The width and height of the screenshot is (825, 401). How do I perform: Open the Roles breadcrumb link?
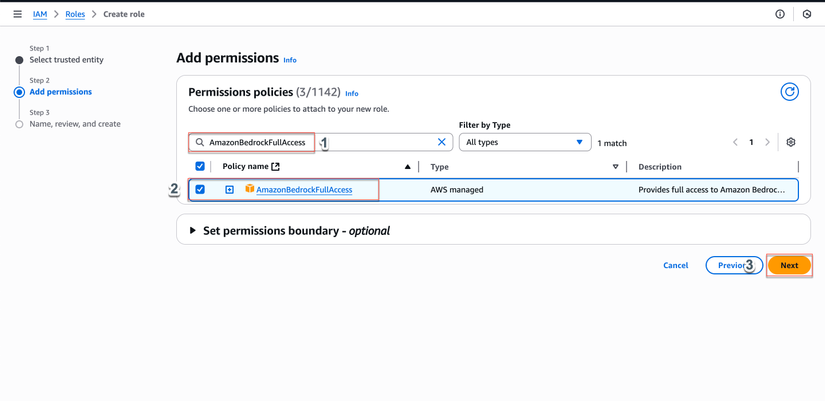point(75,14)
